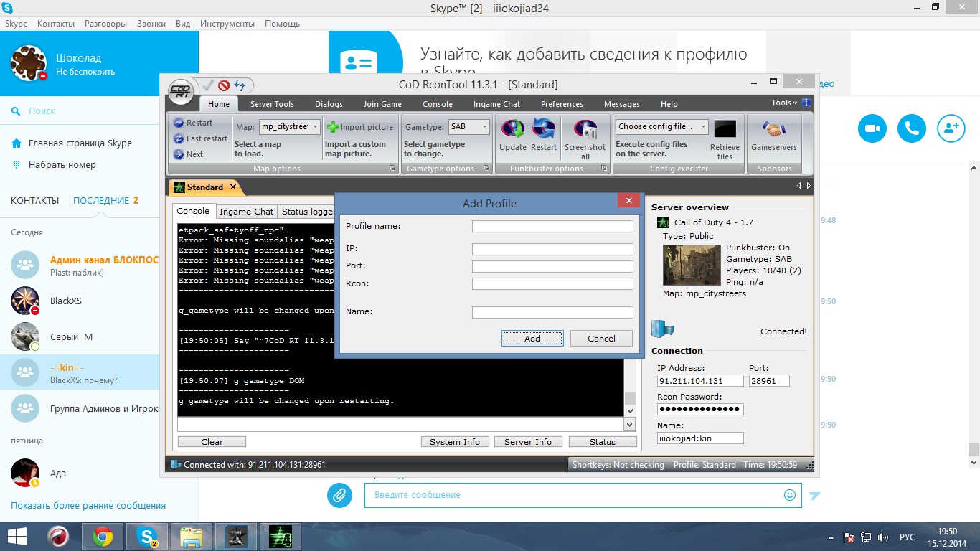Click the right tab-scroll arrow in RconTool
Image resolution: width=980 pixels, height=551 pixels.
pos(809,186)
